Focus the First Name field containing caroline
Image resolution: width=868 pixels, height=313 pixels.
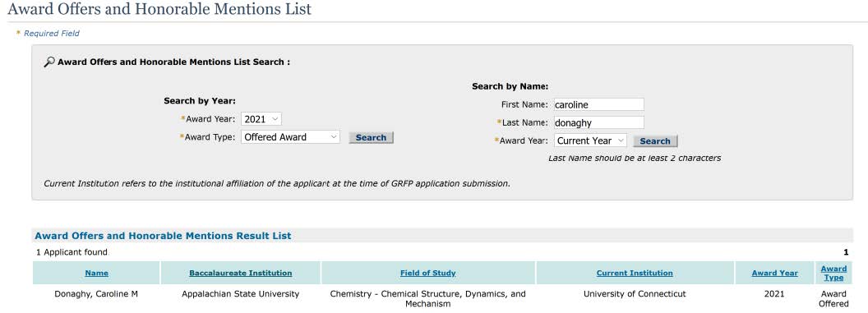click(599, 104)
